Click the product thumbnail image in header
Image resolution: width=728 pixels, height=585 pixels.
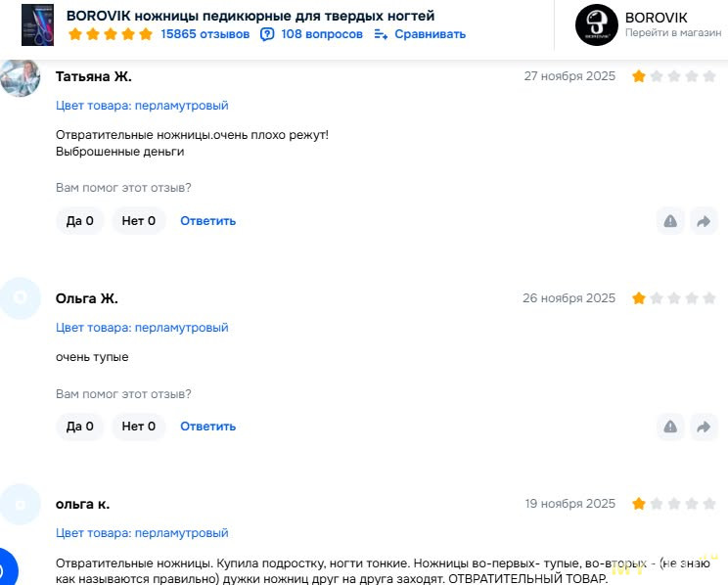(38, 25)
